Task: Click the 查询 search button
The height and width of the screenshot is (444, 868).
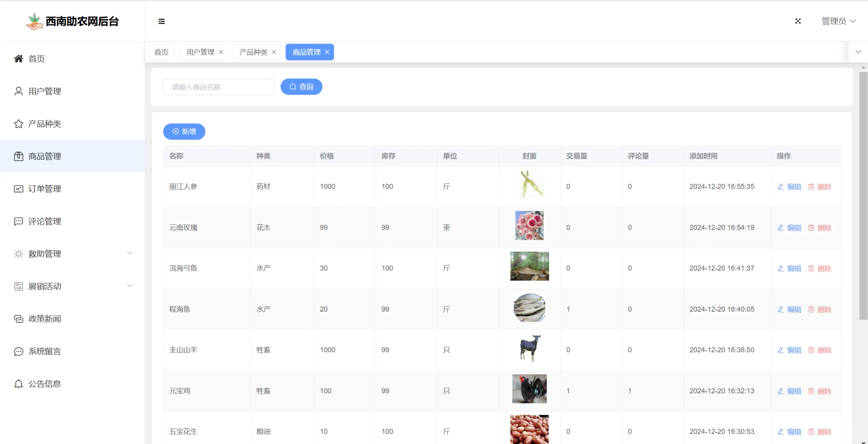Action: click(301, 87)
